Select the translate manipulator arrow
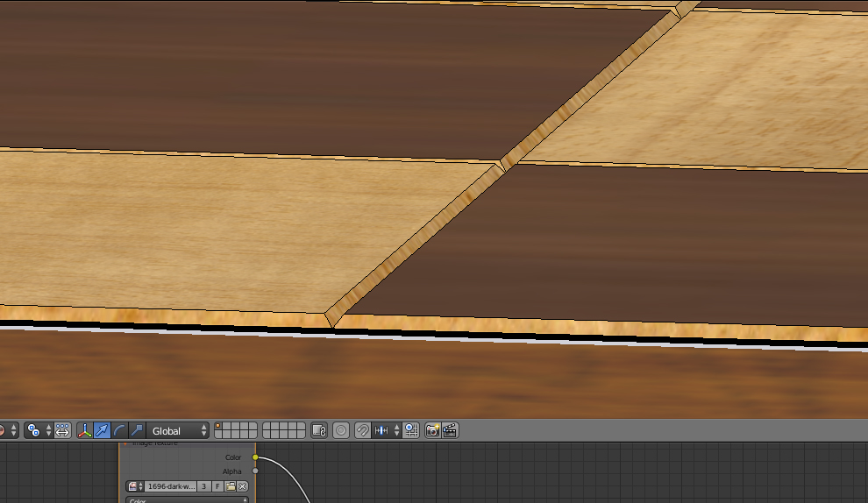Screen dimensions: 868x503 102,430
